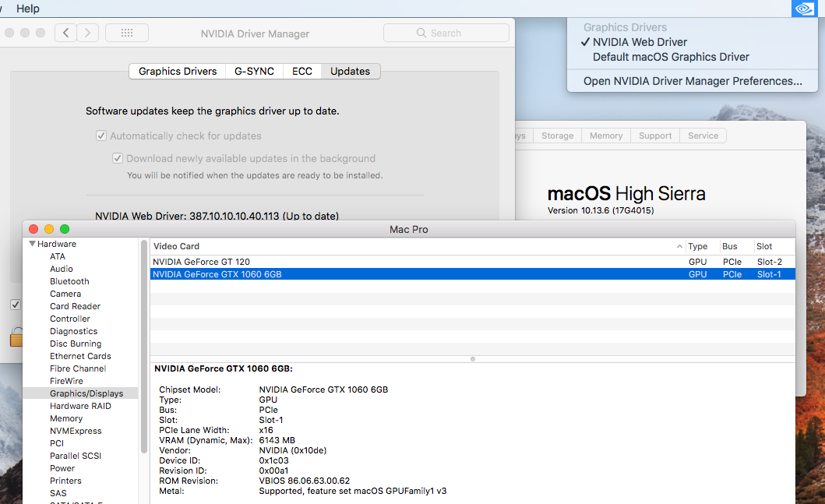The width and height of the screenshot is (825, 504).
Task: Select NVMExpress in sidebar
Action: pyautogui.click(x=76, y=431)
